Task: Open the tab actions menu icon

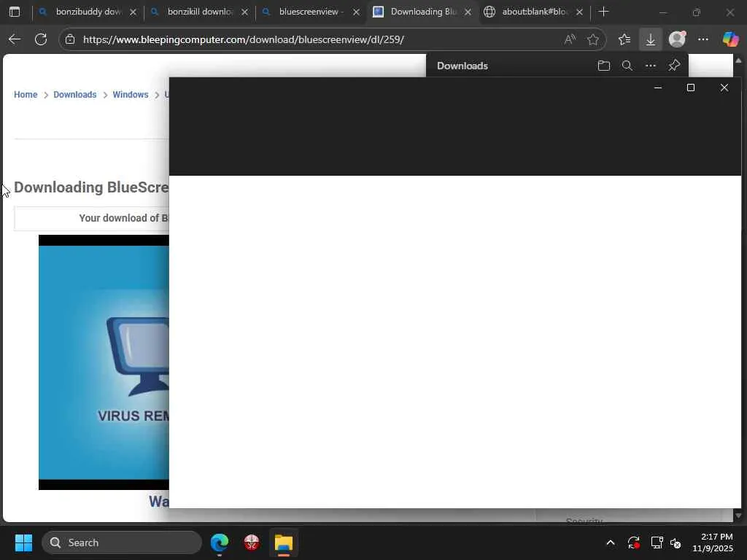Action: (x=15, y=12)
